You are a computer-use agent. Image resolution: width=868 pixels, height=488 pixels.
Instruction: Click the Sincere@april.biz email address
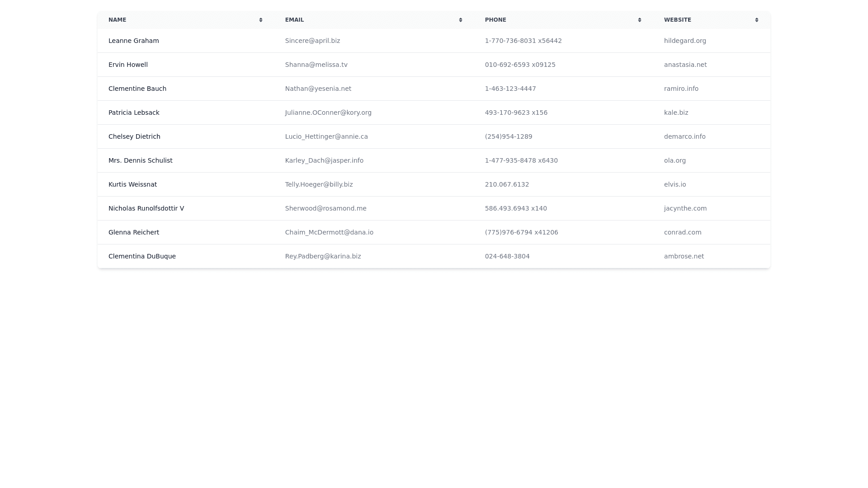tap(312, 41)
